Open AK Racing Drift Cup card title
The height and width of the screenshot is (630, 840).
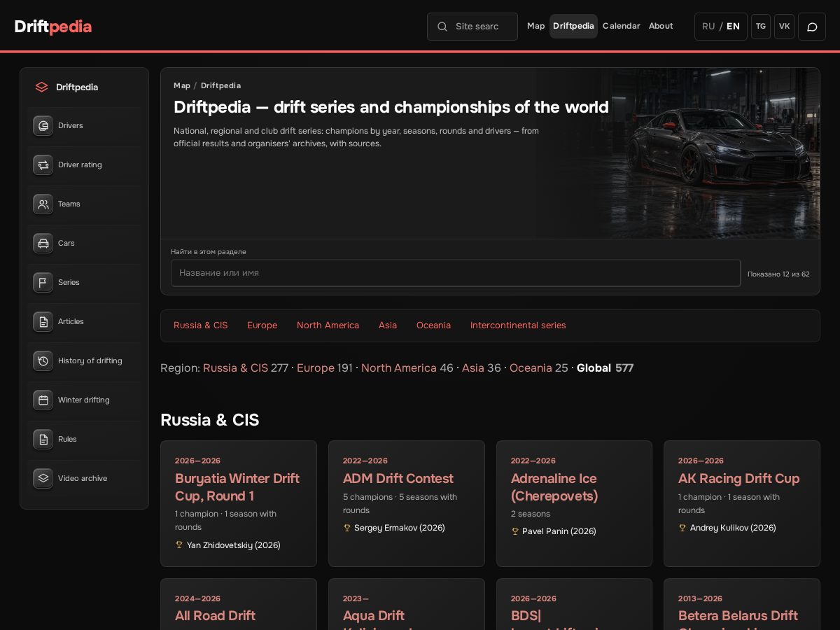(x=738, y=479)
